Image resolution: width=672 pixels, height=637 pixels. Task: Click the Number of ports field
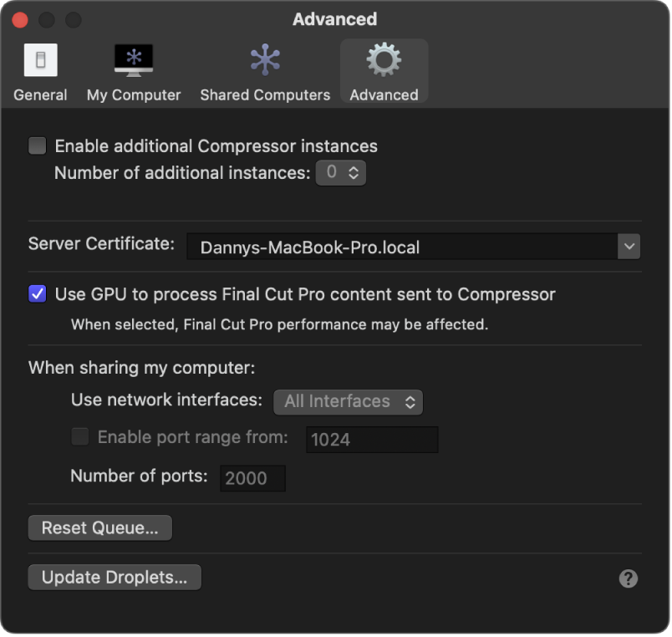point(252,478)
